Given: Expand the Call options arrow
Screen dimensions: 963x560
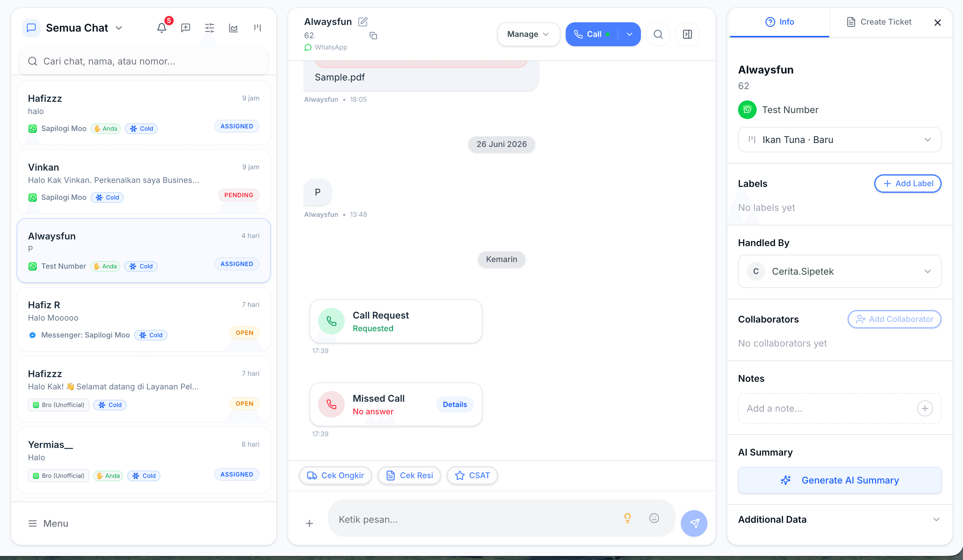Looking at the screenshot, I should coord(629,34).
